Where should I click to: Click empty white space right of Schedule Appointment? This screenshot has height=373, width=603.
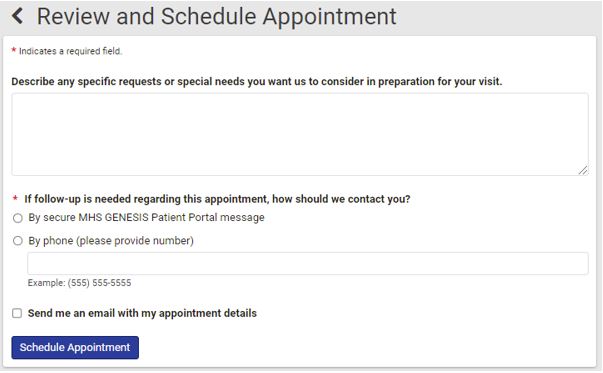pos(365,348)
